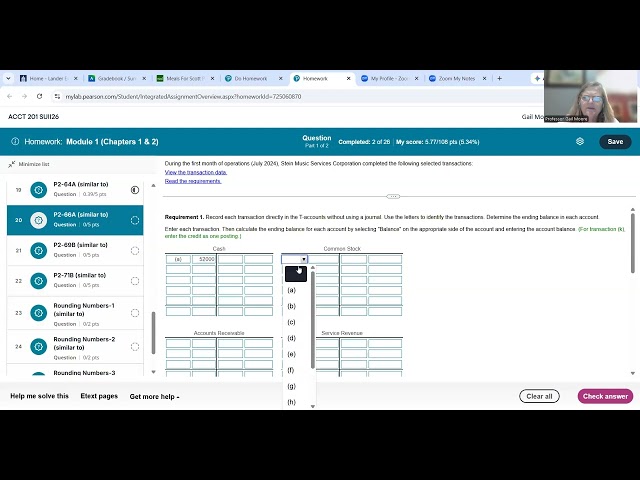
Task: Minimize the question list
Action: 29,164
